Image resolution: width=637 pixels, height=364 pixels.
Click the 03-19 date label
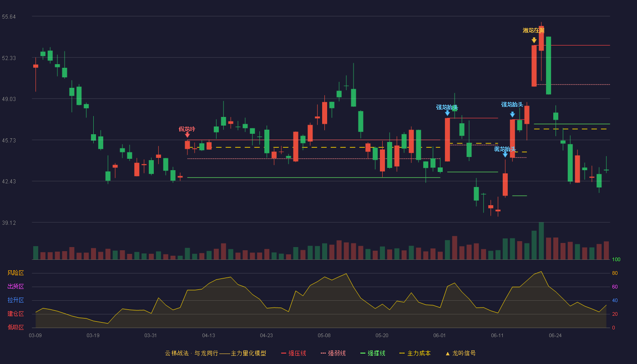click(93, 335)
